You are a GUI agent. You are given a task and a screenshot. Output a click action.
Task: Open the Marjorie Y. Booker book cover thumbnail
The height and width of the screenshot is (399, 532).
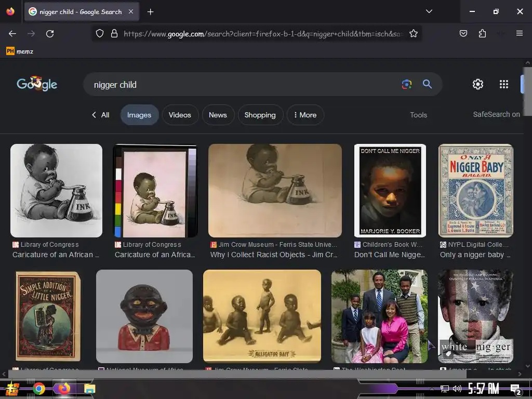(390, 191)
